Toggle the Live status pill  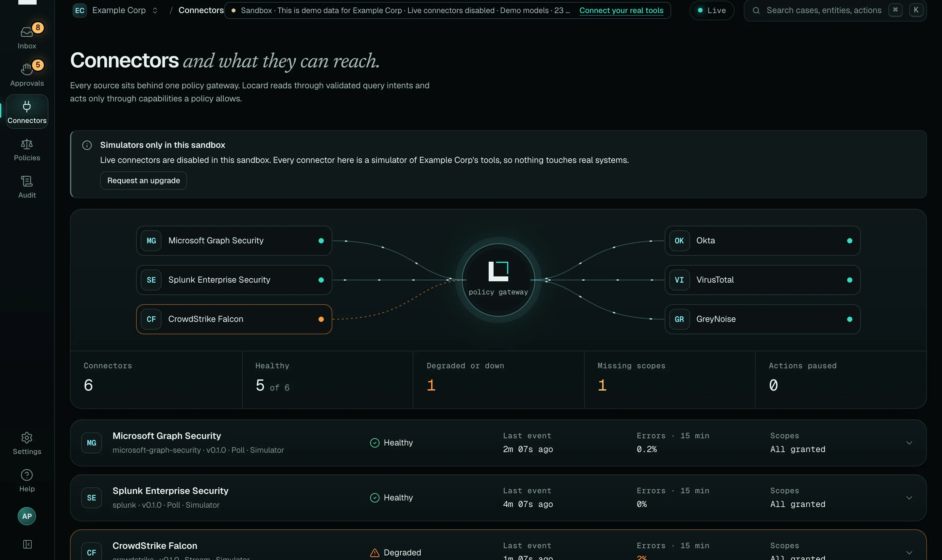click(x=712, y=10)
